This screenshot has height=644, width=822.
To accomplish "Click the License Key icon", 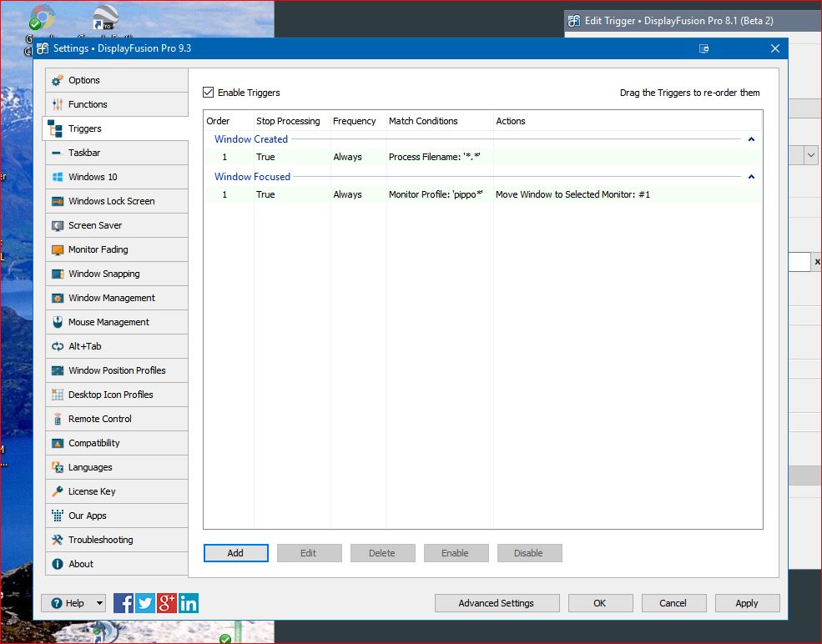I will click(x=58, y=491).
